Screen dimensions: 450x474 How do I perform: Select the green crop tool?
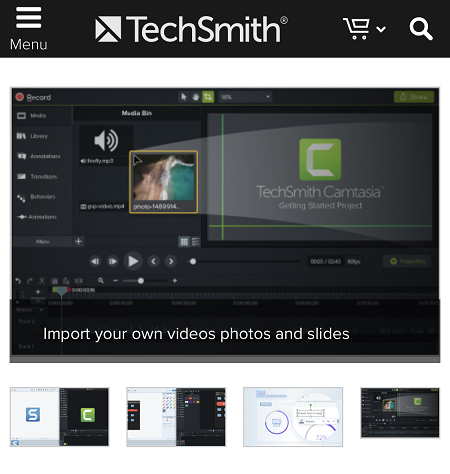208,97
